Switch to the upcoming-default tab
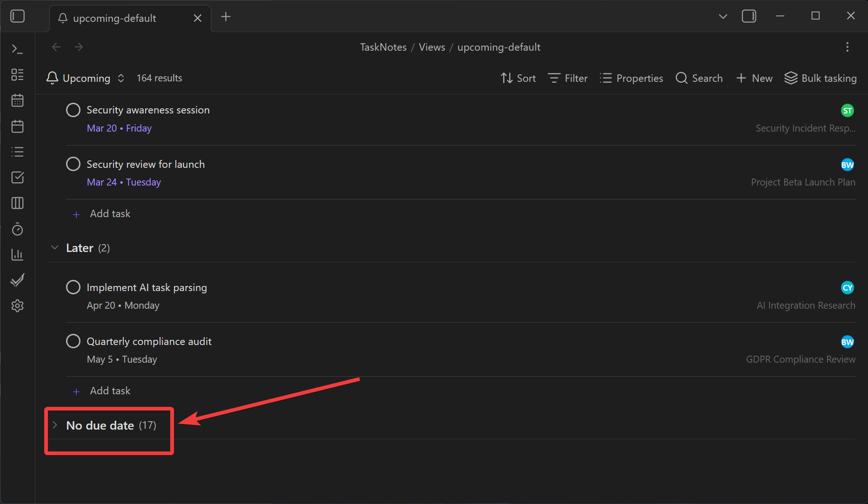The width and height of the screenshot is (868, 504). 114,18
